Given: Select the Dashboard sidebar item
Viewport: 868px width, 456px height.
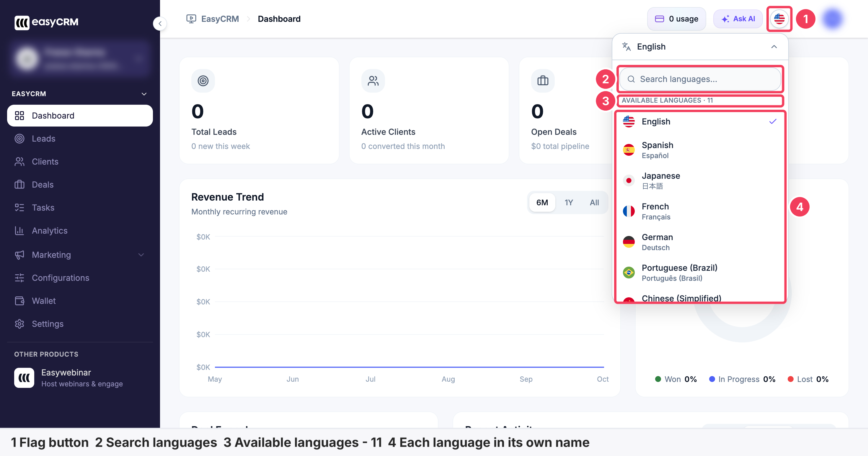Looking at the screenshot, I should (80, 116).
